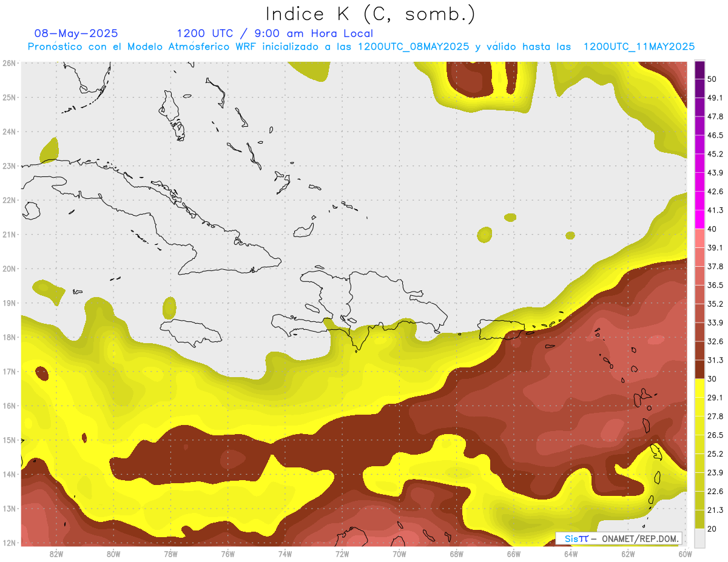Click color scale value "32.6"

[715, 341]
